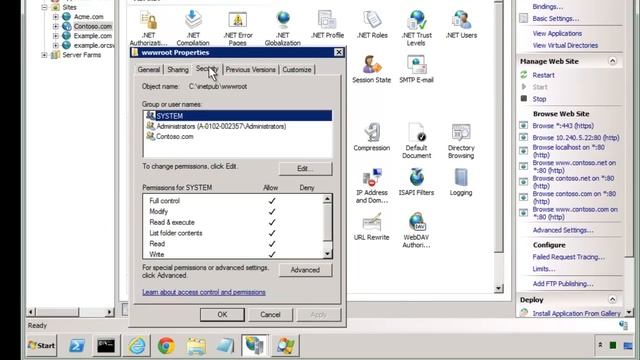Open Compression feature icon
The width and height of the screenshot is (640, 360).
[x=371, y=137]
